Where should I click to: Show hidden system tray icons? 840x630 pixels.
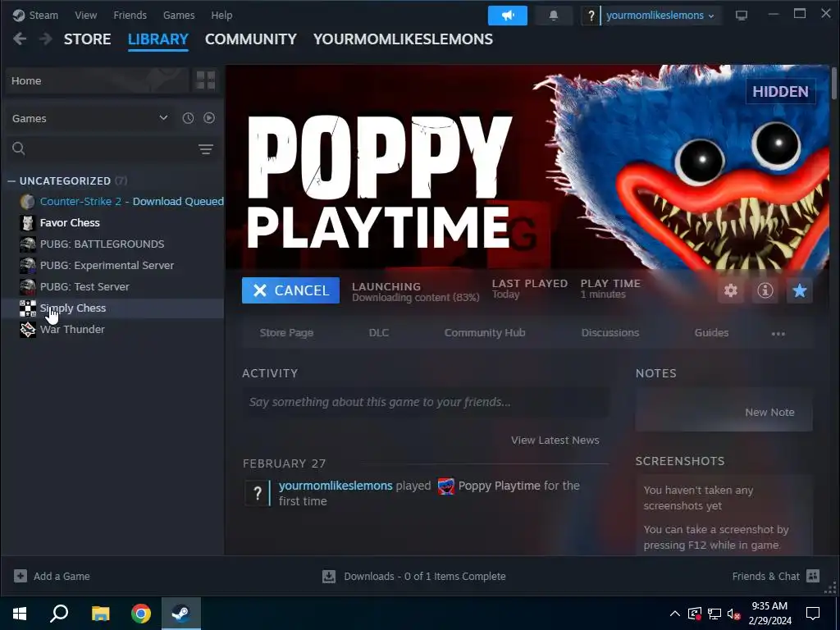click(x=675, y=614)
